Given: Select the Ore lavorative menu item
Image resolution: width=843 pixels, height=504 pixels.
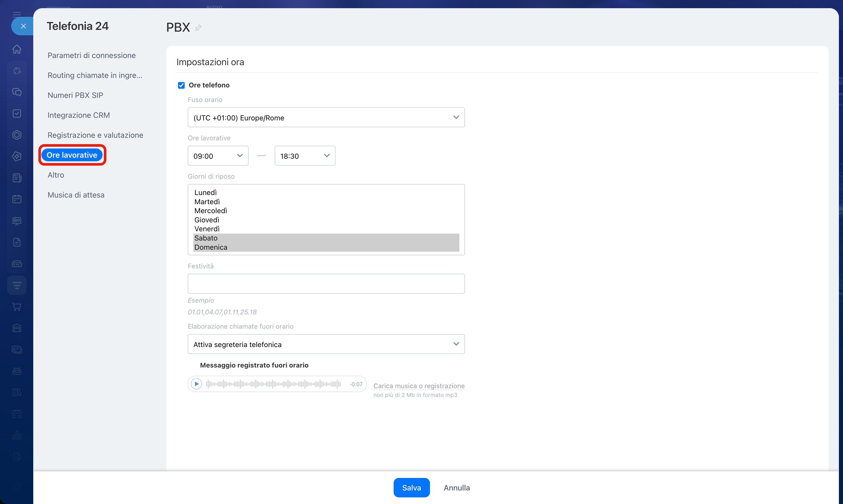Looking at the screenshot, I should 72,155.
